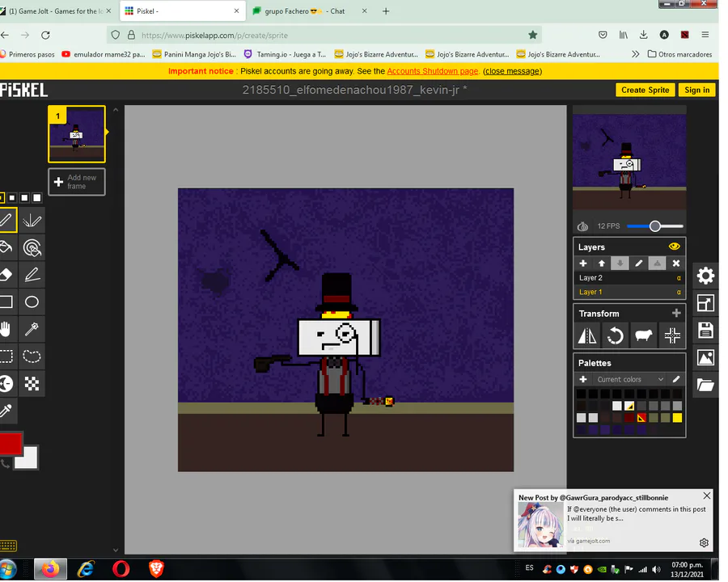This screenshot has height=582, width=728.
Task: Open the Piskel settings gear panel
Action: [x=705, y=276]
